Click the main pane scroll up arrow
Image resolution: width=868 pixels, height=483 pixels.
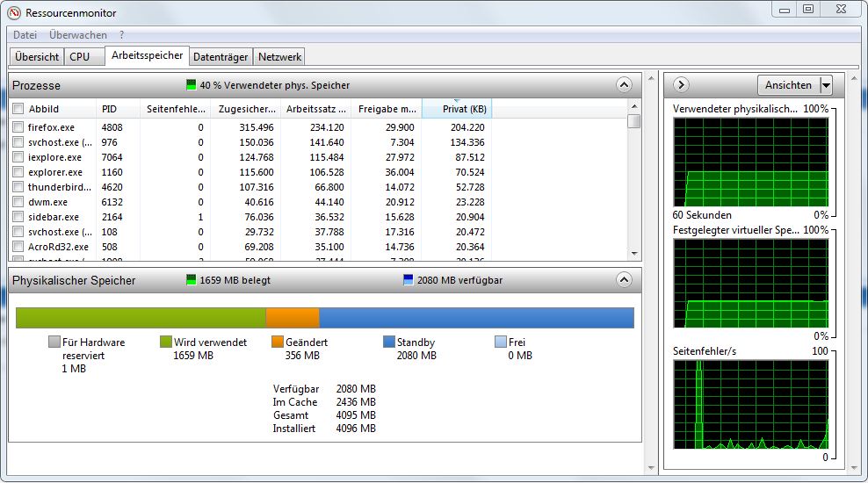651,78
